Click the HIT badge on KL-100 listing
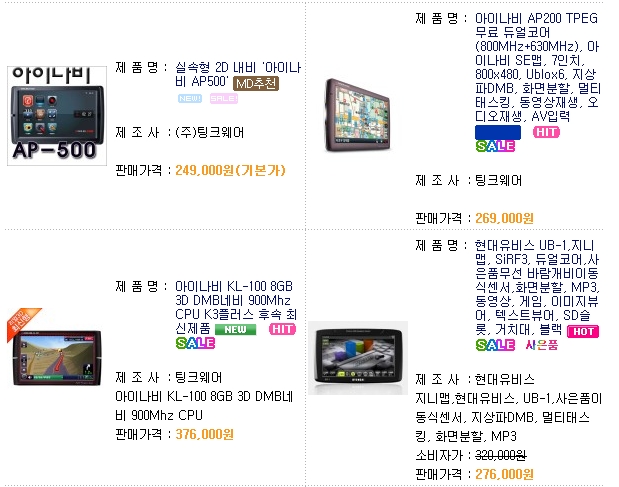This screenshot has height=487, width=619. pyautogui.click(x=282, y=329)
